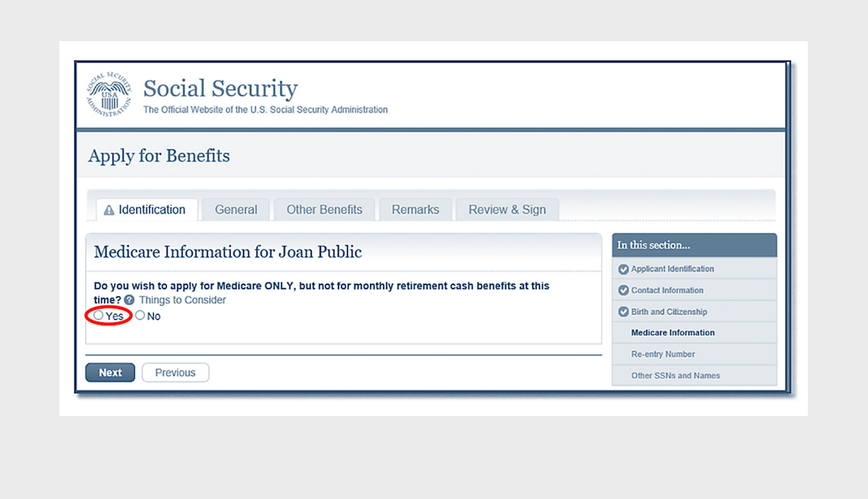The width and height of the screenshot is (868, 499).
Task: Click the checkmark beside Applicant Identification
Action: (623, 269)
